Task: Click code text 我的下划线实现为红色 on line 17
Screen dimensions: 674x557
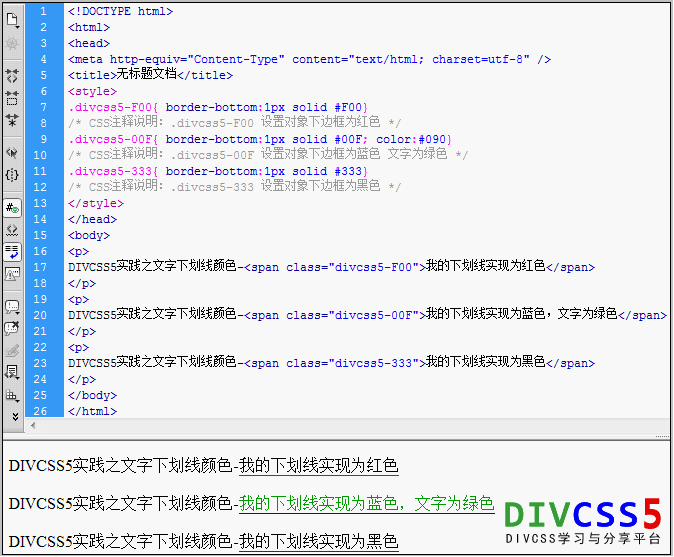Action: pyautogui.click(x=486, y=266)
